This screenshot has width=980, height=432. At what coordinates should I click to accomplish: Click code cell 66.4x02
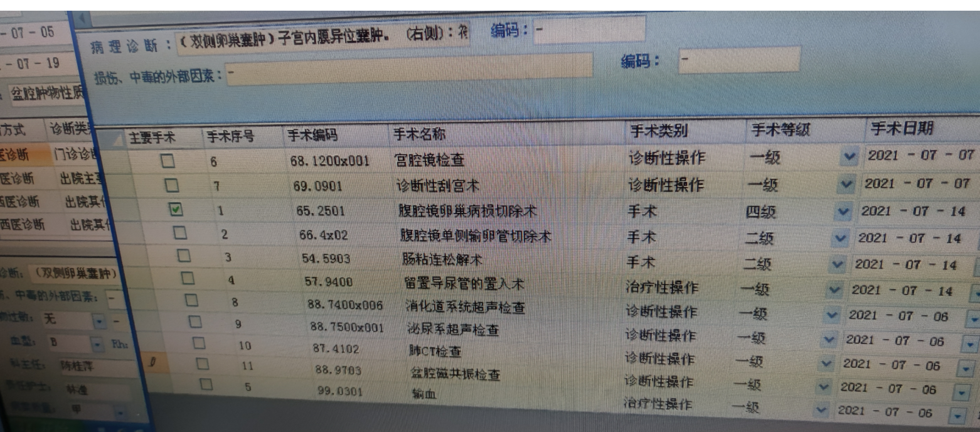pos(323,235)
